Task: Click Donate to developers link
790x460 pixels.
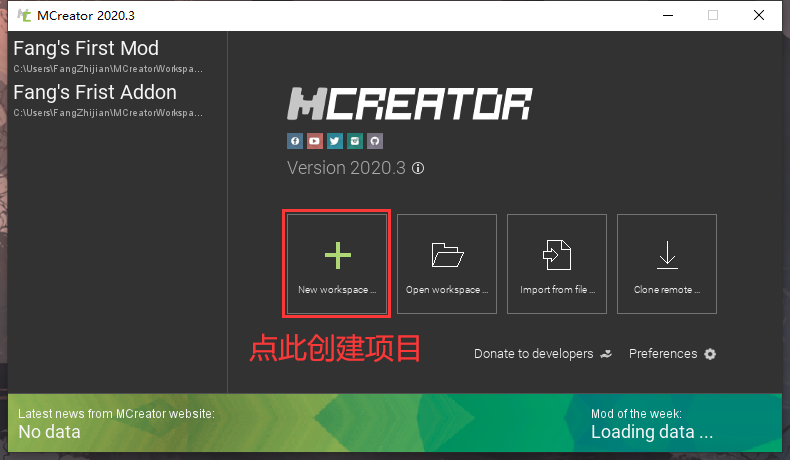Action: point(543,354)
